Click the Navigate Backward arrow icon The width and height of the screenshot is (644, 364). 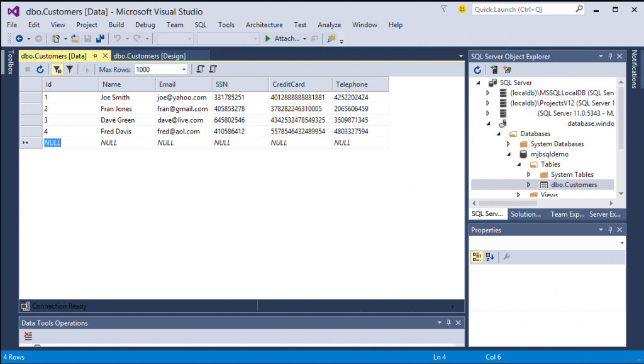(x=19, y=38)
